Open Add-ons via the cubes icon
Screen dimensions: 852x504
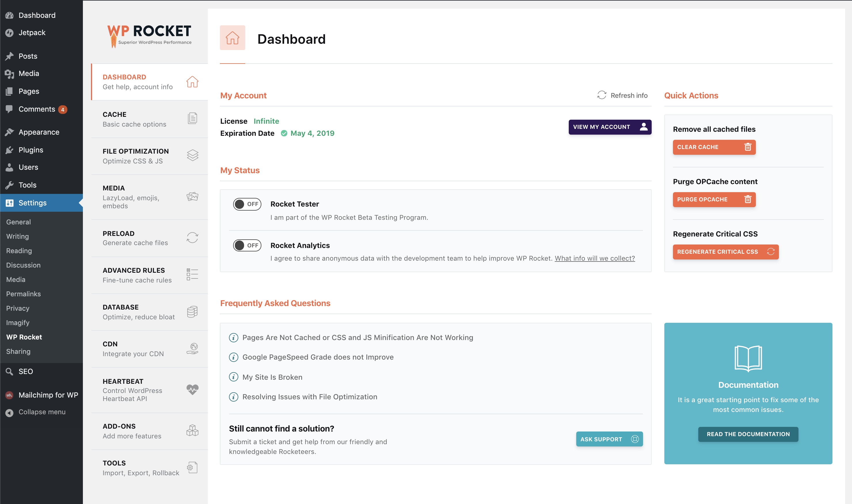(192, 430)
